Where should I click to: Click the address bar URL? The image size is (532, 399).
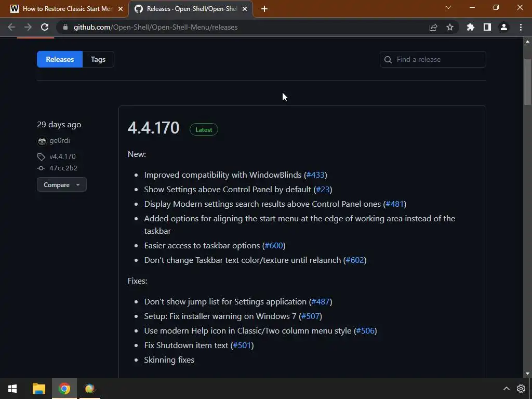[x=155, y=27]
